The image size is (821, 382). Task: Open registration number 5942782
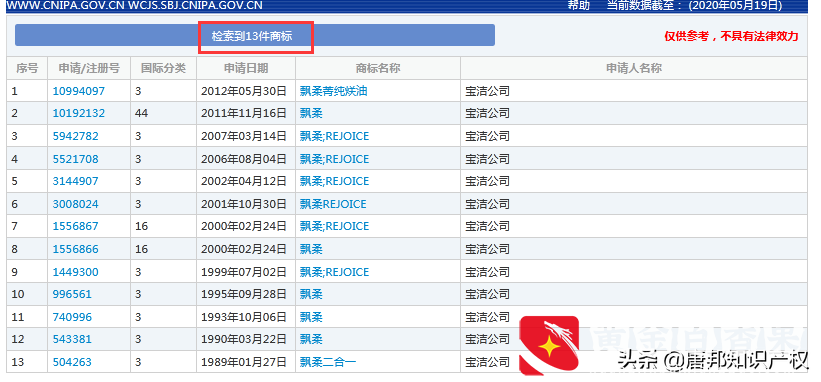75,136
